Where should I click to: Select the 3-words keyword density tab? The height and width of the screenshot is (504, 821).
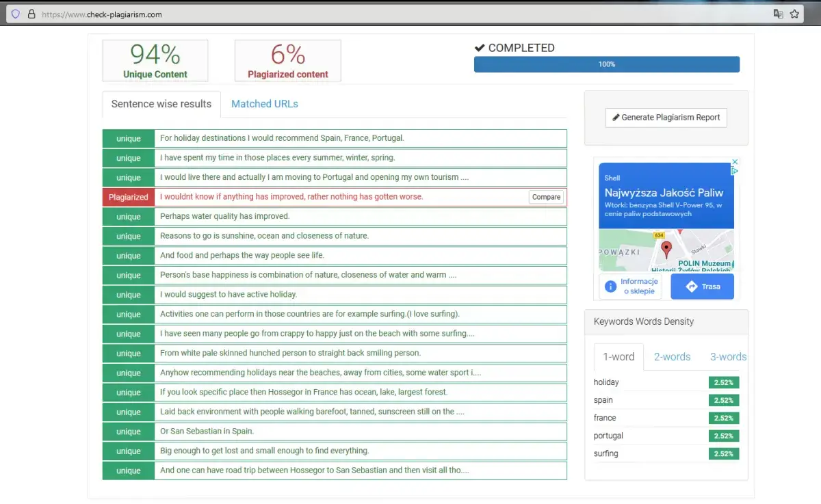tap(728, 356)
